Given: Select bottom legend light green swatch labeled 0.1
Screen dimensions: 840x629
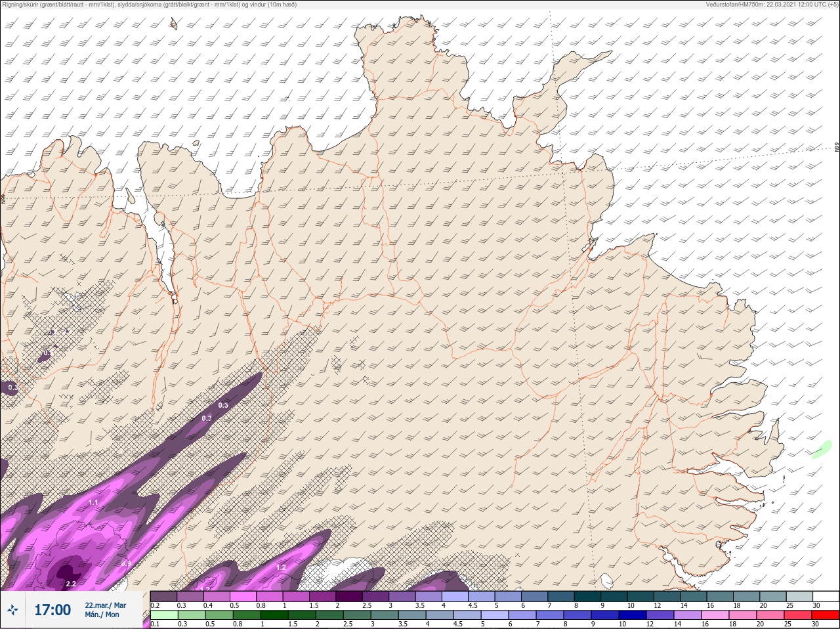Looking at the screenshot, I should pyautogui.click(x=165, y=615).
